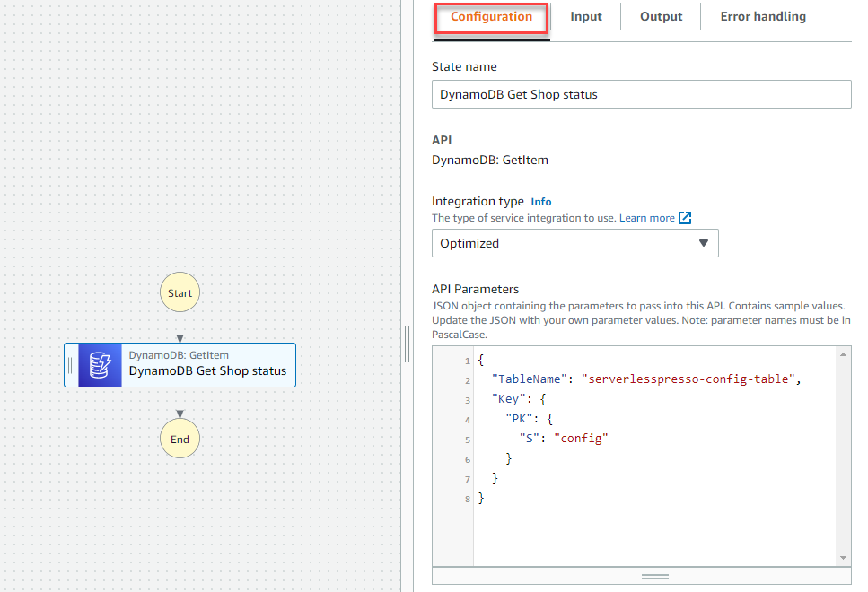Expand the Optimized integration type dropdown

tap(574, 243)
